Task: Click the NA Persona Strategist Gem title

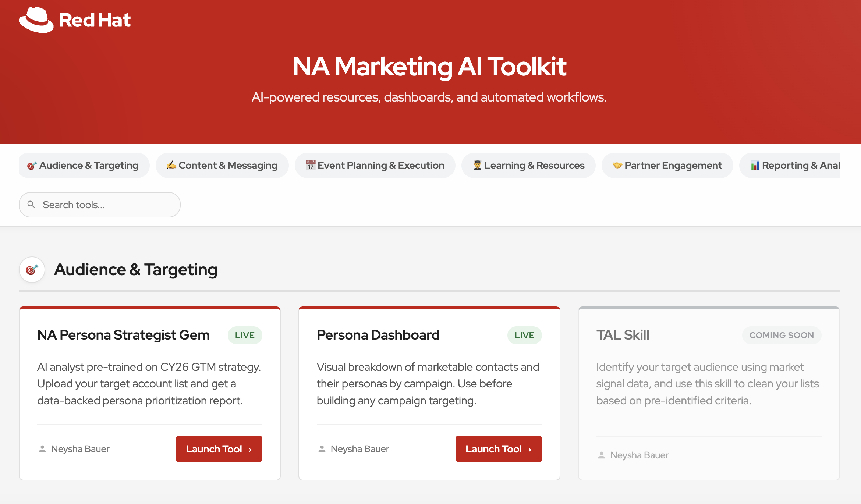Action: [x=123, y=335]
